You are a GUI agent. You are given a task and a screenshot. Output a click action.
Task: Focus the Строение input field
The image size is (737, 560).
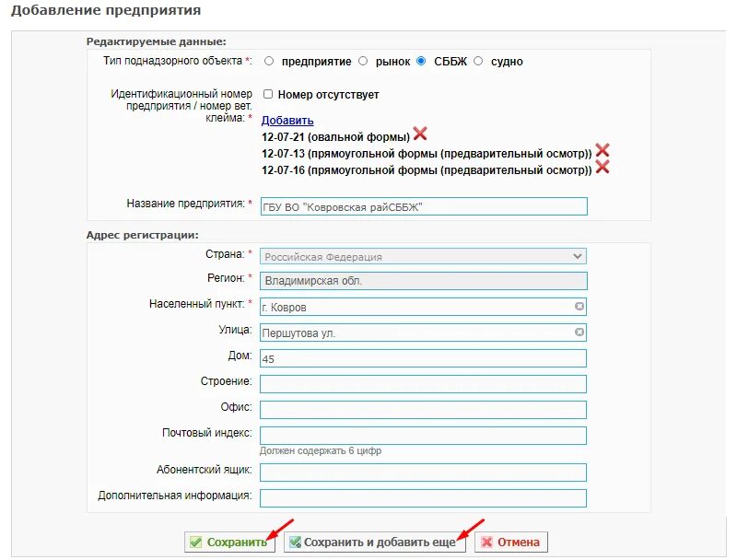point(423,384)
